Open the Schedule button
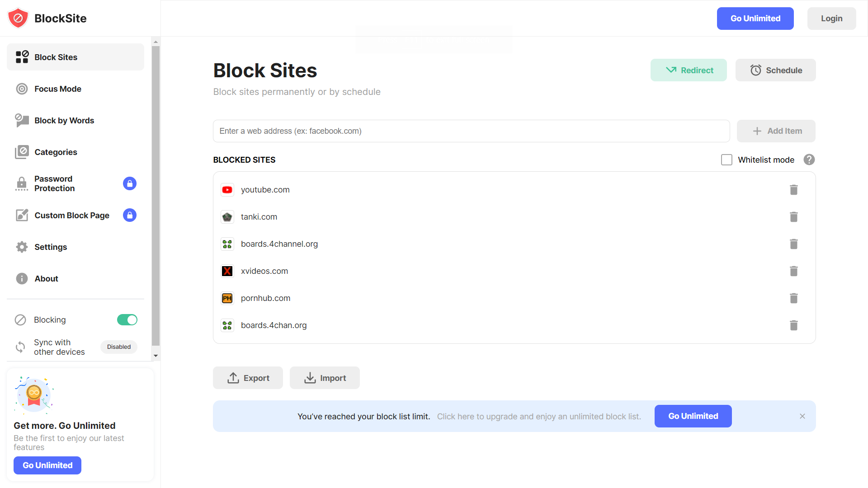Image resolution: width=868 pixels, height=488 pixels. 776,70
